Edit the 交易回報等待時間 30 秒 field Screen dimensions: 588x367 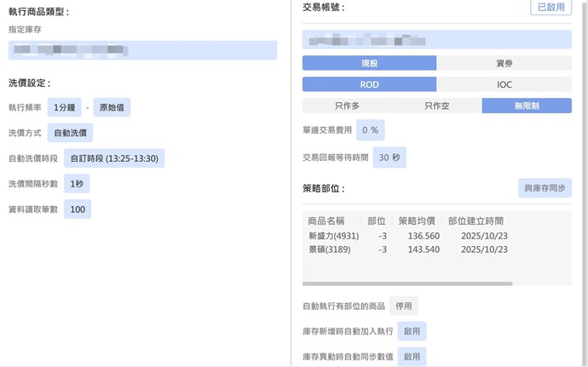(x=389, y=158)
